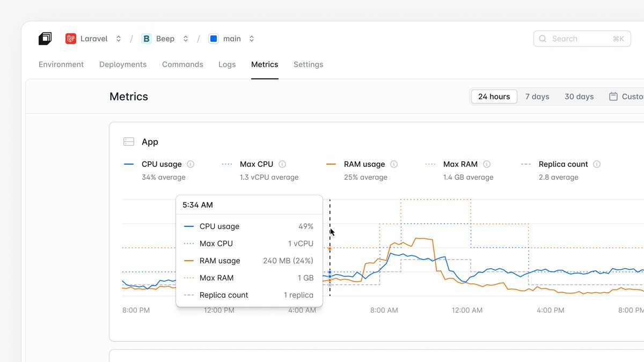Expand the Beep application switcher chevron
Screen dimensions: 644x362
186,39
